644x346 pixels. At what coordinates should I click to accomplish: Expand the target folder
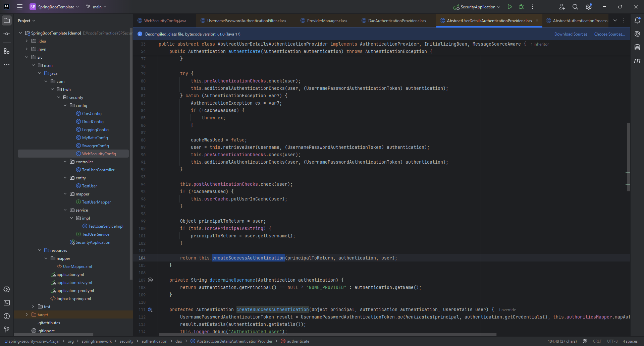27,314
